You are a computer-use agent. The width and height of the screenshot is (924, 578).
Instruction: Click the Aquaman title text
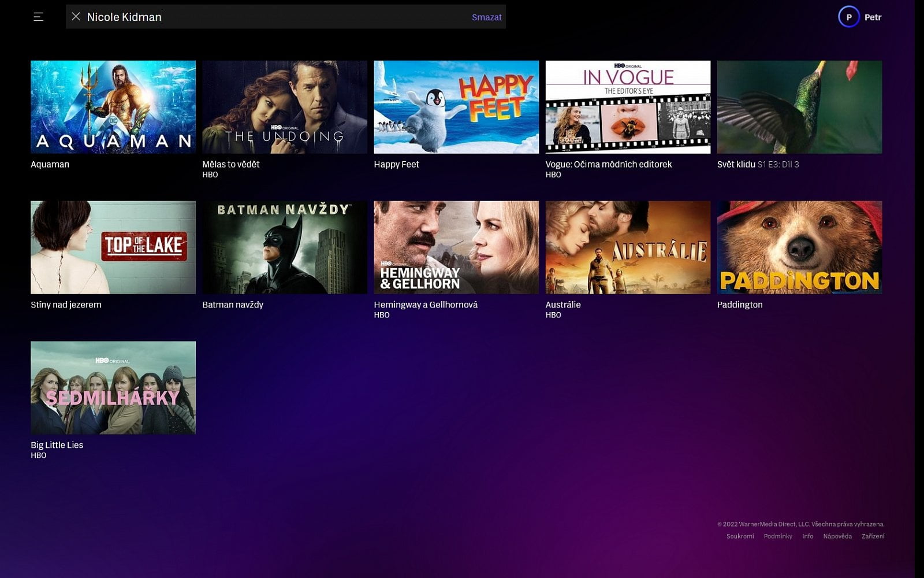tap(50, 164)
